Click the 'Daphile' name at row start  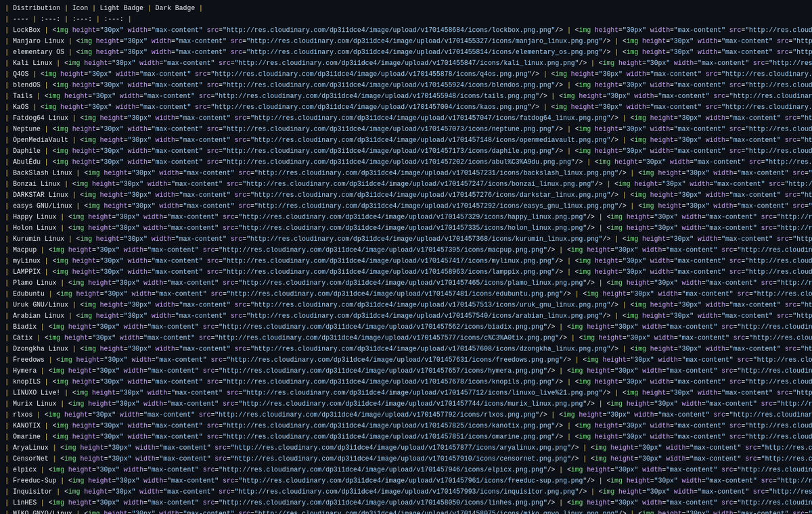pos(26,151)
